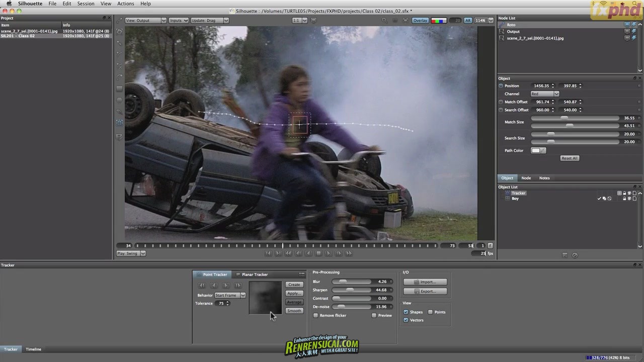
Task: Click the Smooth button
Action: coord(294,311)
